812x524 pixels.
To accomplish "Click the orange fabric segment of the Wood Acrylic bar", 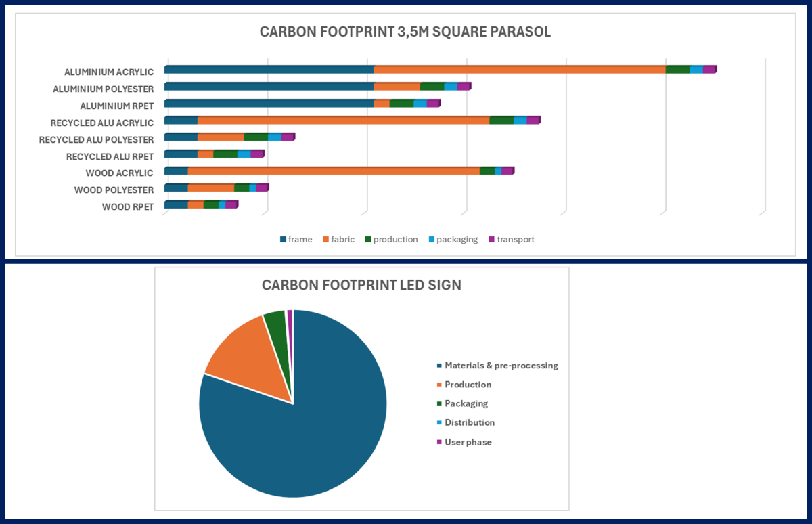I will point(334,171).
